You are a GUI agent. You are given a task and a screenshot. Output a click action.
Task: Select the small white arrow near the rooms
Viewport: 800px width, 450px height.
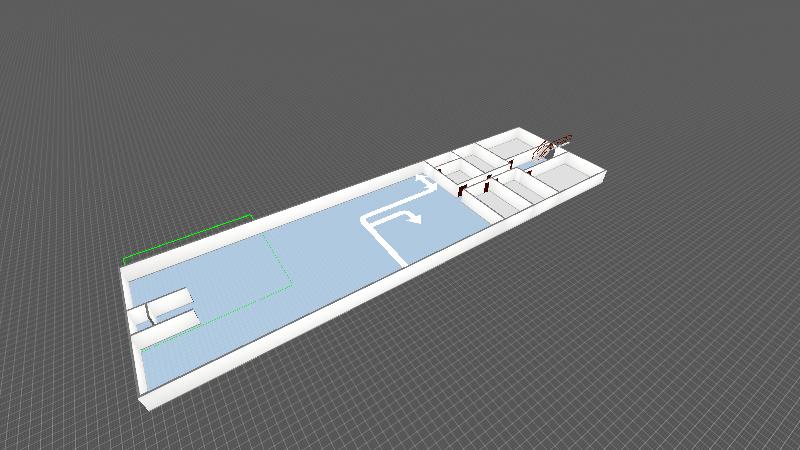(x=426, y=181)
